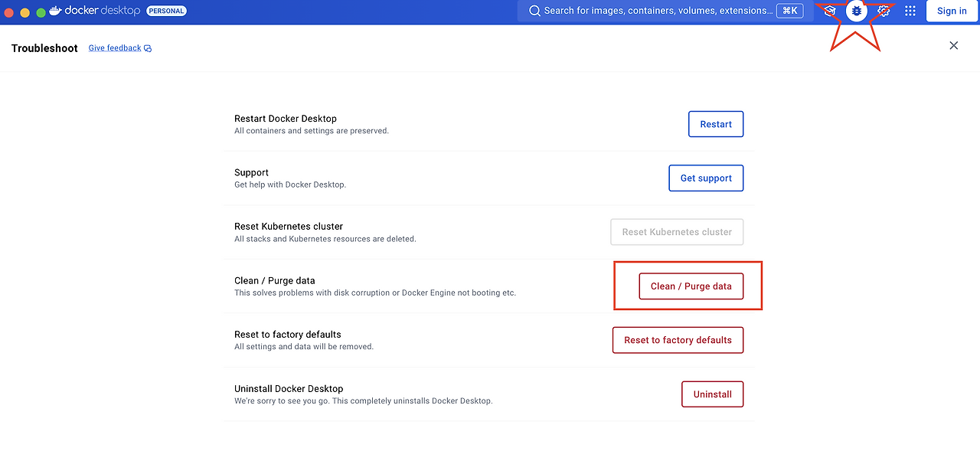Image resolution: width=980 pixels, height=451 pixels.
Task: Open Settings gear icon in header
Action: tap(884, 11)
